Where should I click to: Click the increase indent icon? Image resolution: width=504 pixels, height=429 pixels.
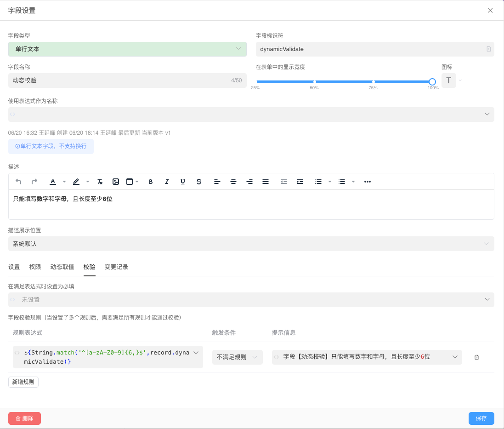point(300,182)
